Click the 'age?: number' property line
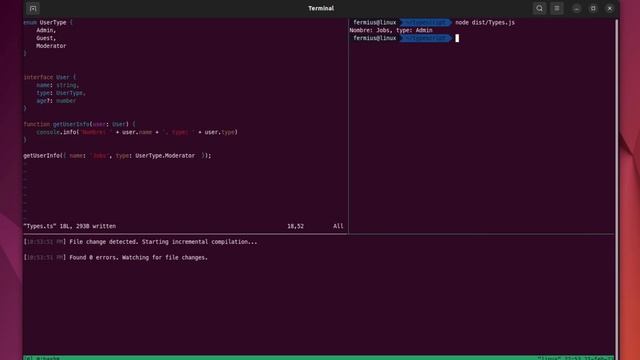 [x=56, y=101]
